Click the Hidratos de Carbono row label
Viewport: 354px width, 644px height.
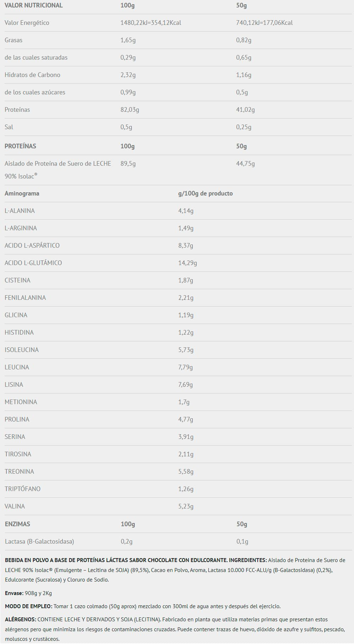click(32, 75)
